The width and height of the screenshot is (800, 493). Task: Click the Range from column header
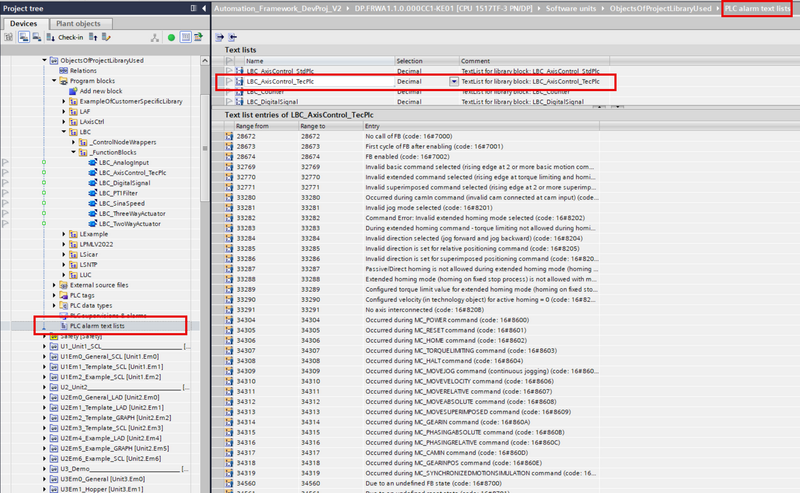click(266, 126)
